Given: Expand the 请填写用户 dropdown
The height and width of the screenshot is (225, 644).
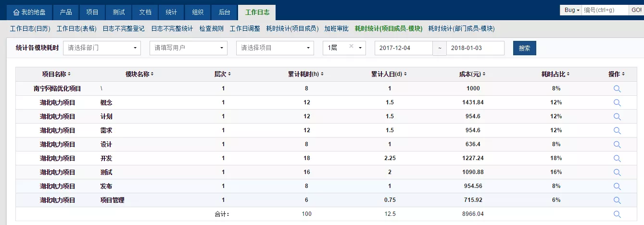Looking at the screenshot, I should point(189,48).
